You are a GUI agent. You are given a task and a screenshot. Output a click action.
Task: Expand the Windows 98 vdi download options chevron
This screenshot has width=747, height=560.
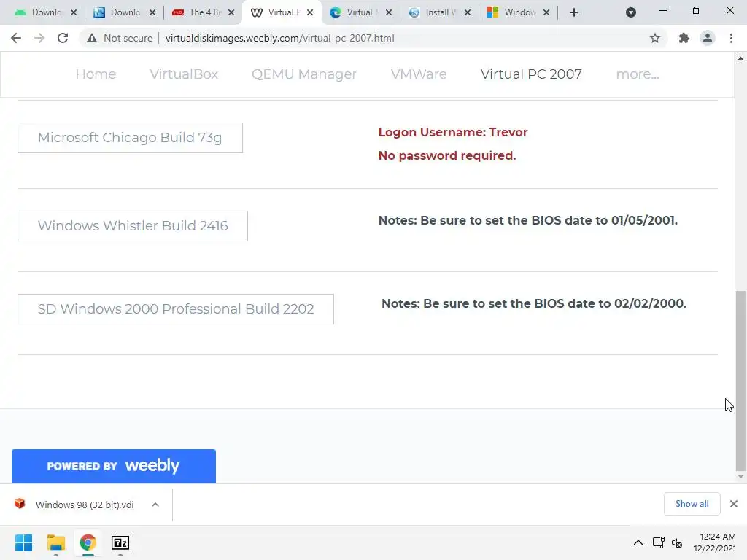pyautogui.click(x=155, y=505)
